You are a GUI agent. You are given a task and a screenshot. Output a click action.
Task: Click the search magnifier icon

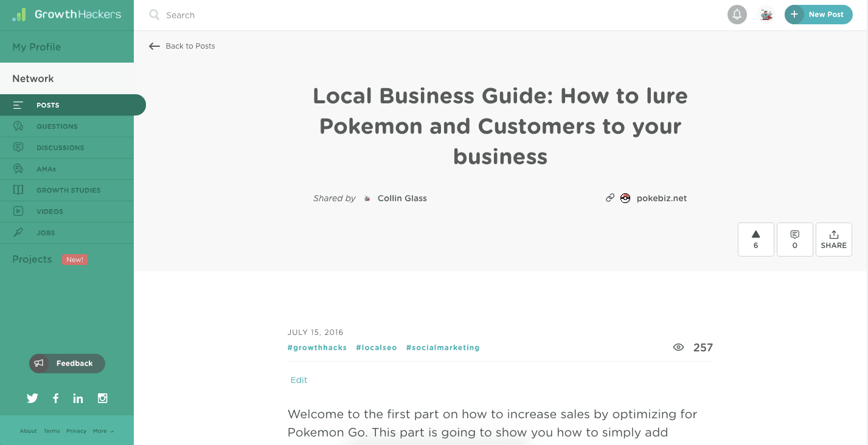click(155, 15)
